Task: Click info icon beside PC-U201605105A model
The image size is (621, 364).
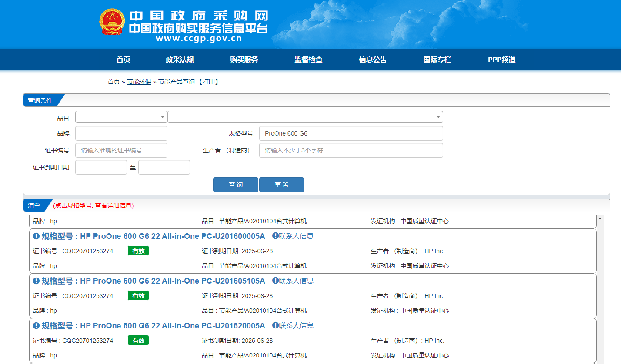Action: tap(36, 281)
